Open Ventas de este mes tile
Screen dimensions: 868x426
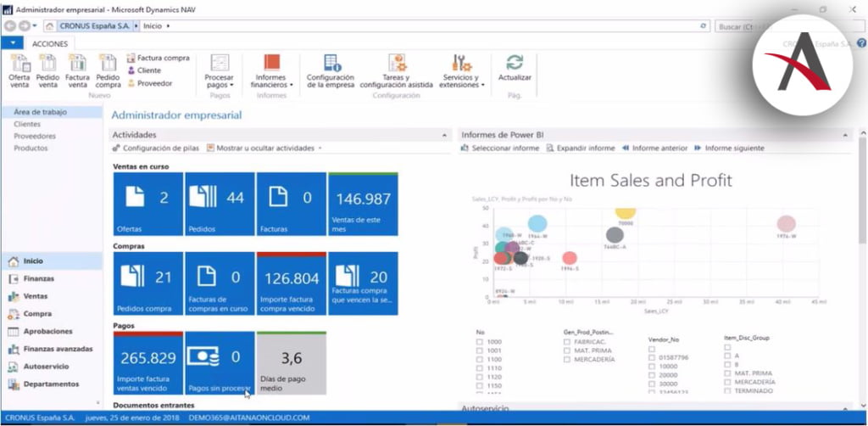363,204
